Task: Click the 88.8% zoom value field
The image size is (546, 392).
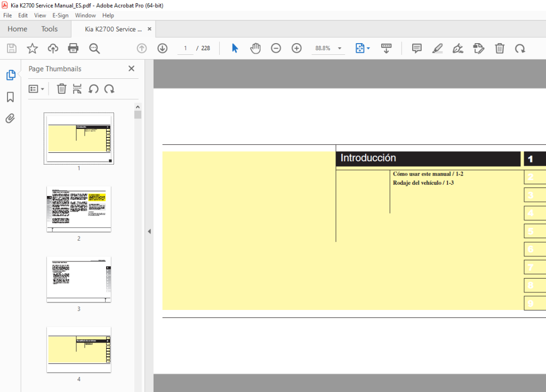Action: [x=323, y=48]
